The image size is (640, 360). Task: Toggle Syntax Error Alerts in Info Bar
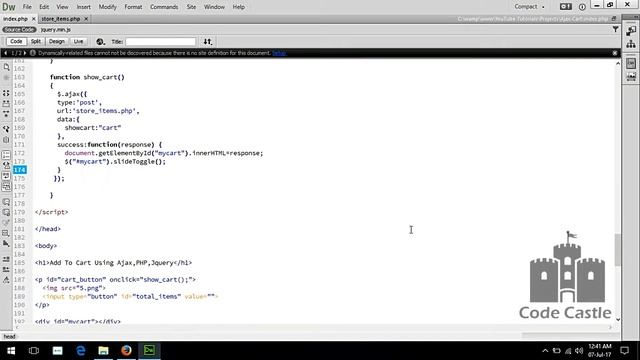coord(6,187)
